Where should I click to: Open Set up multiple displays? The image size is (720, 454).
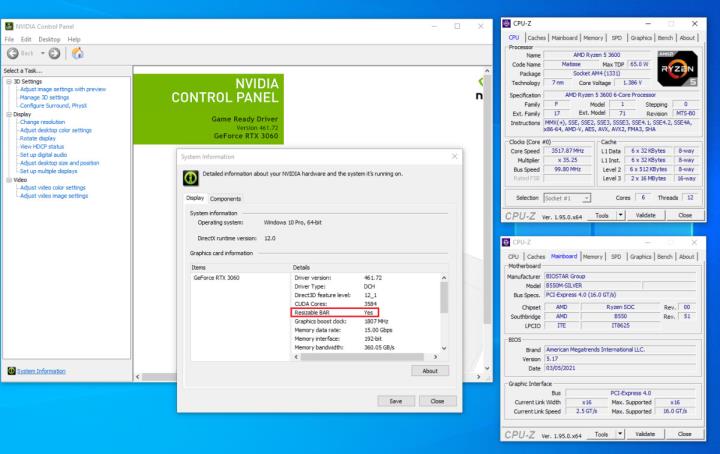pyautogui.click(x=48, y=171)
